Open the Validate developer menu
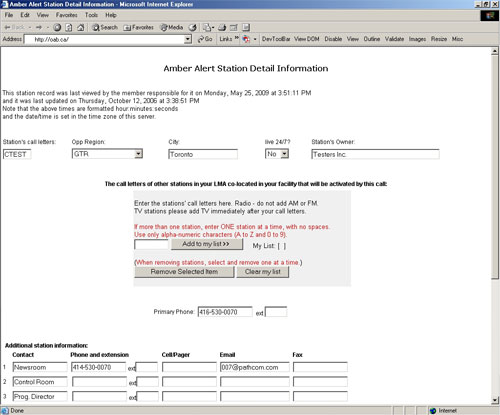The width and height of the screenshot is (500, 415). (x=394, y=39)
